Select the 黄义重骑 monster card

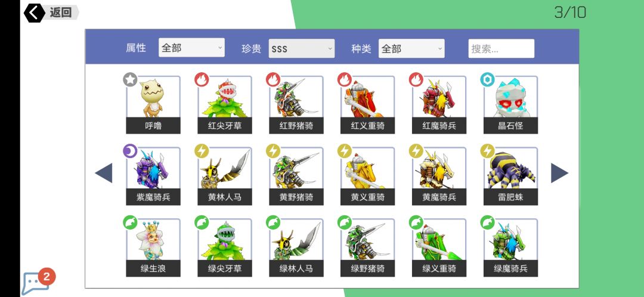[x=367, y=176]
